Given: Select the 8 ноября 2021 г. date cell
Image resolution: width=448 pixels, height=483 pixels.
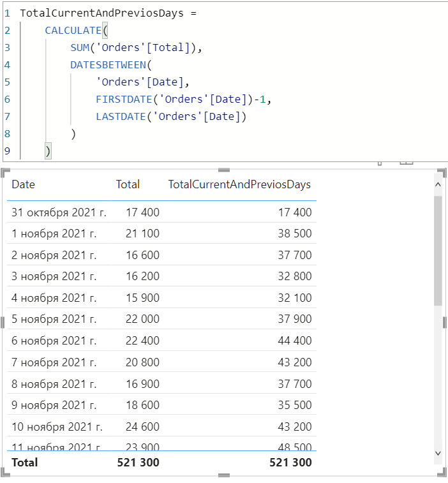Looking at the screenshot, I should pos(54,384).
